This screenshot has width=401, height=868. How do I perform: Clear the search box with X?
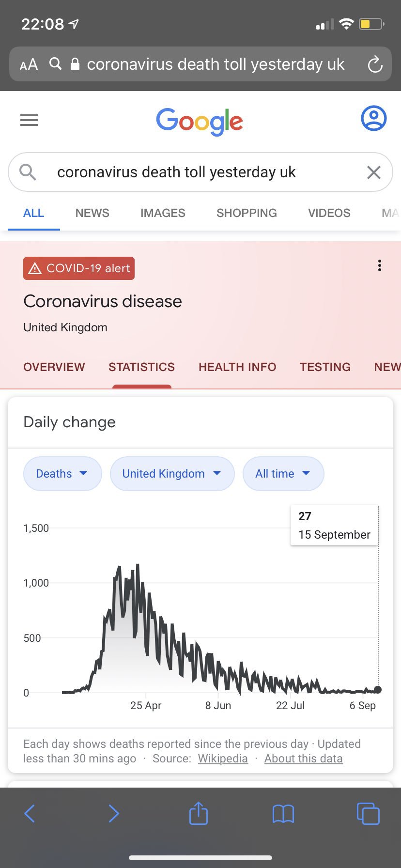coord(373,172)
